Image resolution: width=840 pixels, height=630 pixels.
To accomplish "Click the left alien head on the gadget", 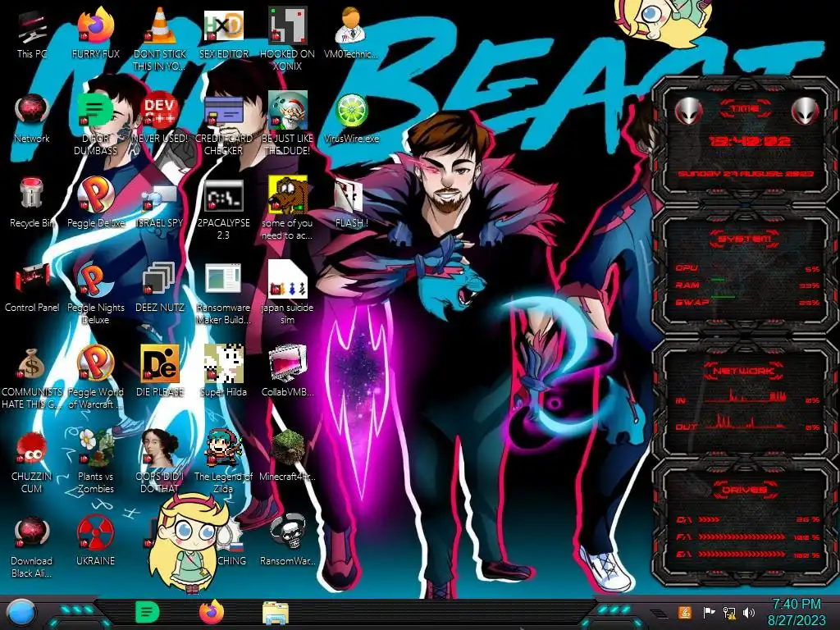I will (689, 111).
